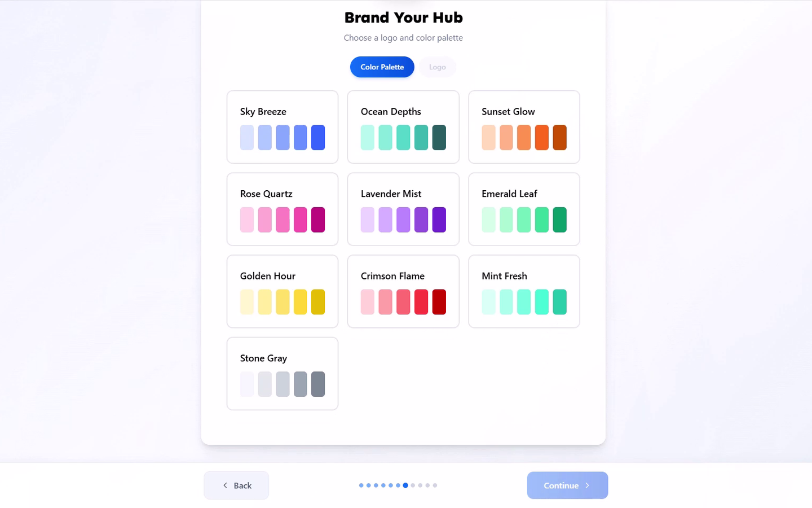Image resolution: width=812 pixels, height=508 pixels.
Task: Click the lightest Stone Gray swatch
Action: (x=247, y=384)
